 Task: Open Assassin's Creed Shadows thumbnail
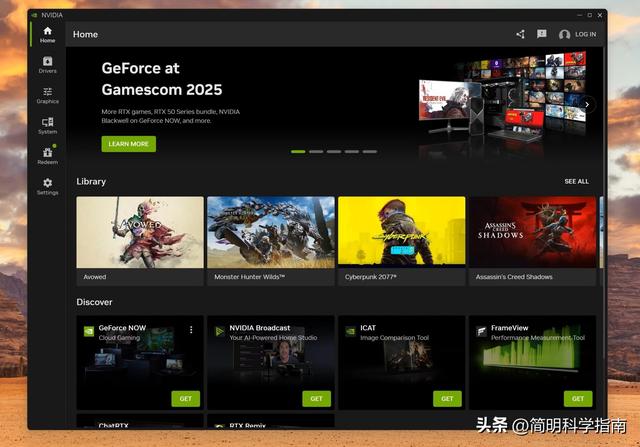pyautogui.click(x=533, y=232)
